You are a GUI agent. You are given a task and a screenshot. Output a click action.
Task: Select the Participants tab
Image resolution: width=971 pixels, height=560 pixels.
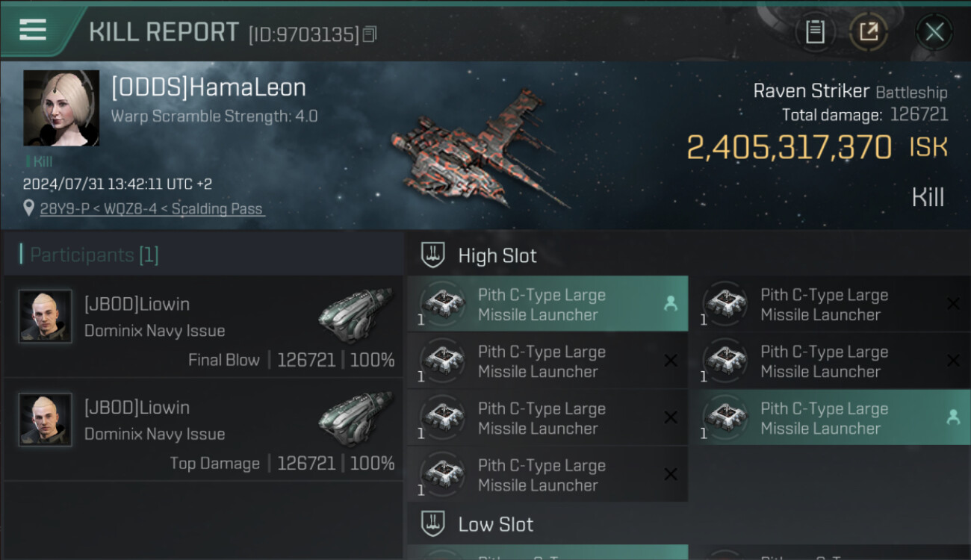(x=94, y=255)
